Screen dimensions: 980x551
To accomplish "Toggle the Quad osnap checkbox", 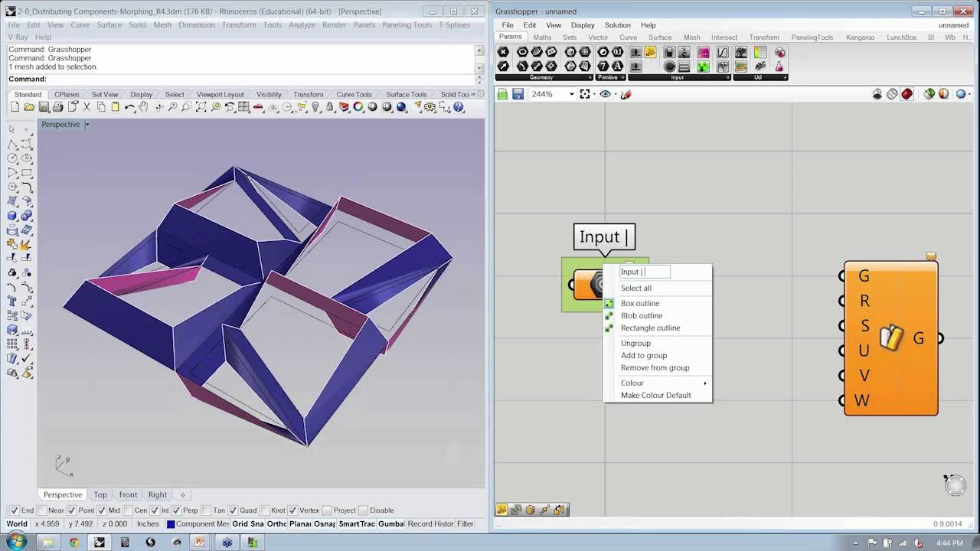I will (233, 510).
